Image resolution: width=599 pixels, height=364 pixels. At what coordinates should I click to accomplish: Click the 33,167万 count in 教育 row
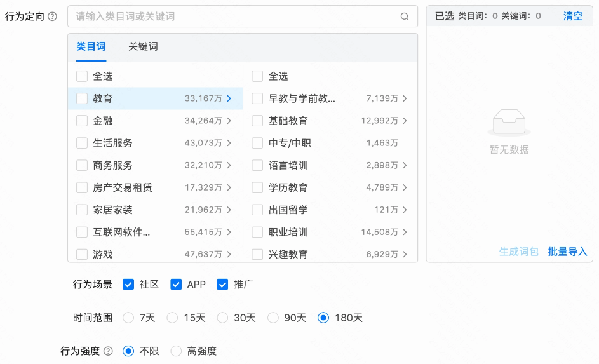203,98
